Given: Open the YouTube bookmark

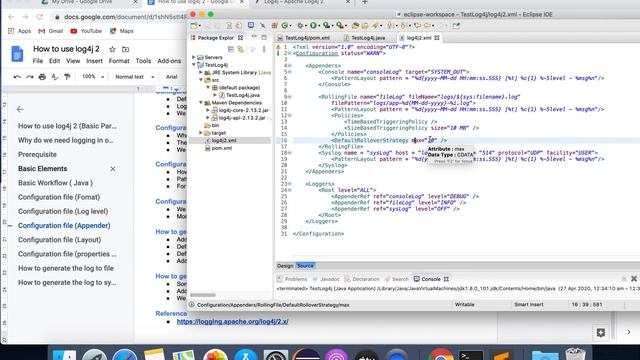Looking at the screenshot, I should coord(86,31).
